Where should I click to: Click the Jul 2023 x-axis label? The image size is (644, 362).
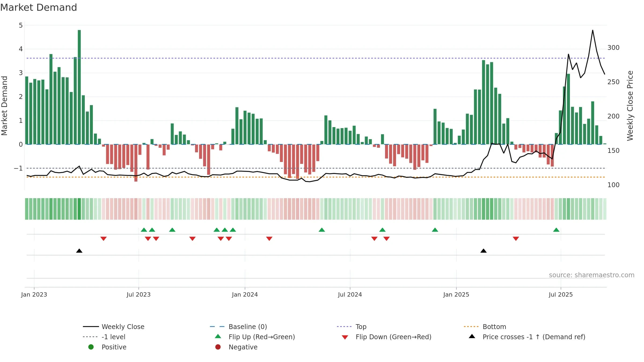point(138,294)
